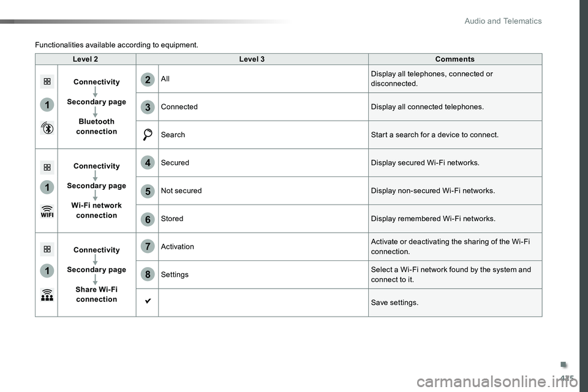Click the Level 3 column header
This screenshot has height=392, width=588.
pyautogui.click(x=252, y=59)
